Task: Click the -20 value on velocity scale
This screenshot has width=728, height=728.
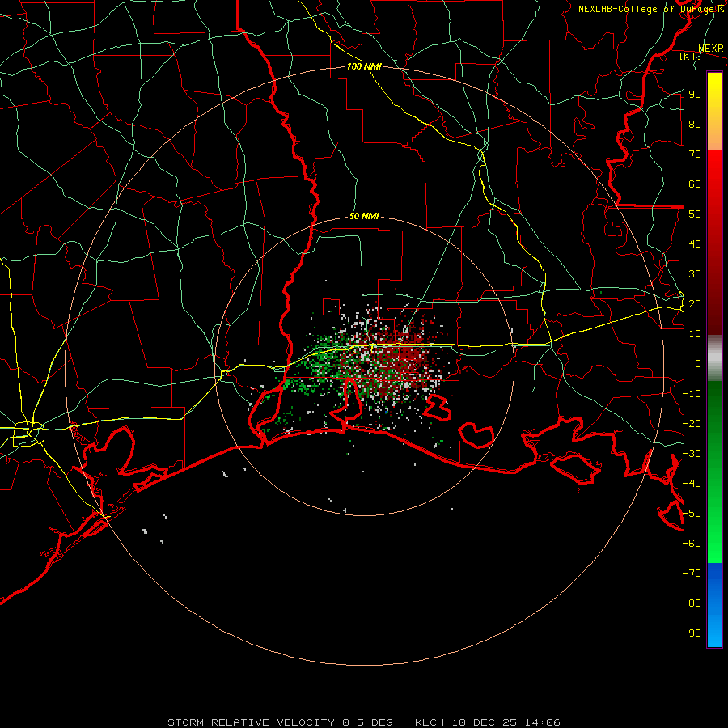Action: click(692, 423)
